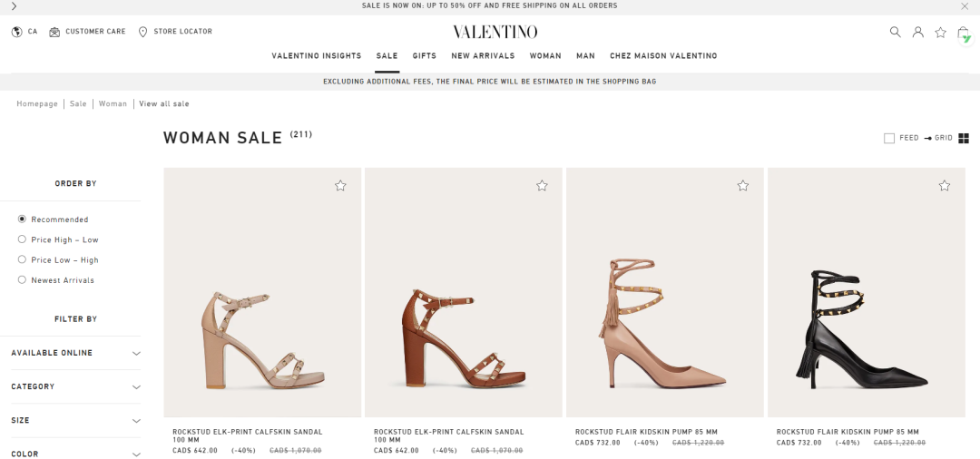Go to Woman breadcrumb
Viewport: 980px width, 459px height.
(x=113, y=103)
